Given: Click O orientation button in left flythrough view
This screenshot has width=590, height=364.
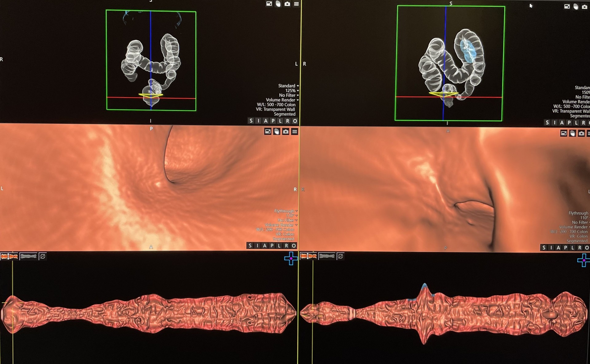Looking at the screenshot, I should pyautogui.click(x=293, y=246).
